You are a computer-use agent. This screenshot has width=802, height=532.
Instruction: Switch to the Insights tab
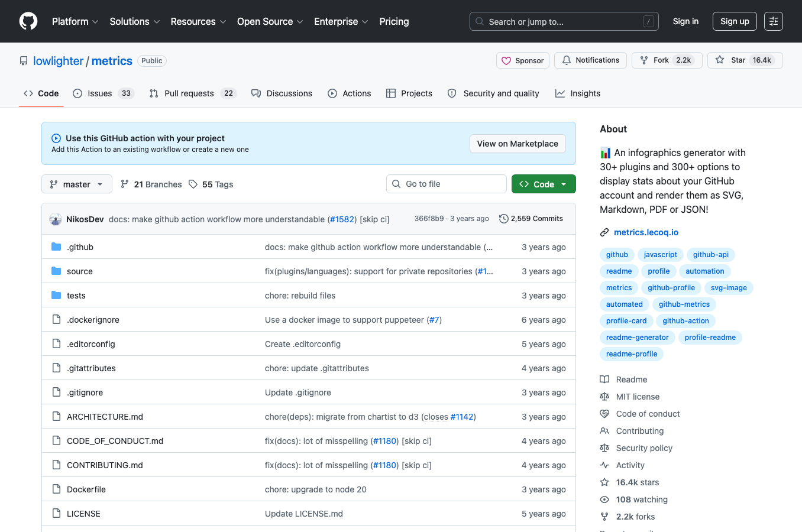click(578, 93)
